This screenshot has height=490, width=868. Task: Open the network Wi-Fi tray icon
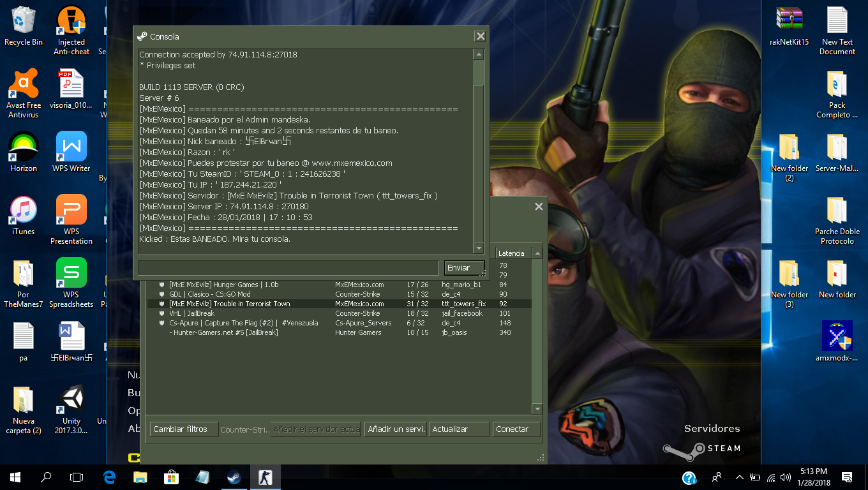[x=771, y=477]
